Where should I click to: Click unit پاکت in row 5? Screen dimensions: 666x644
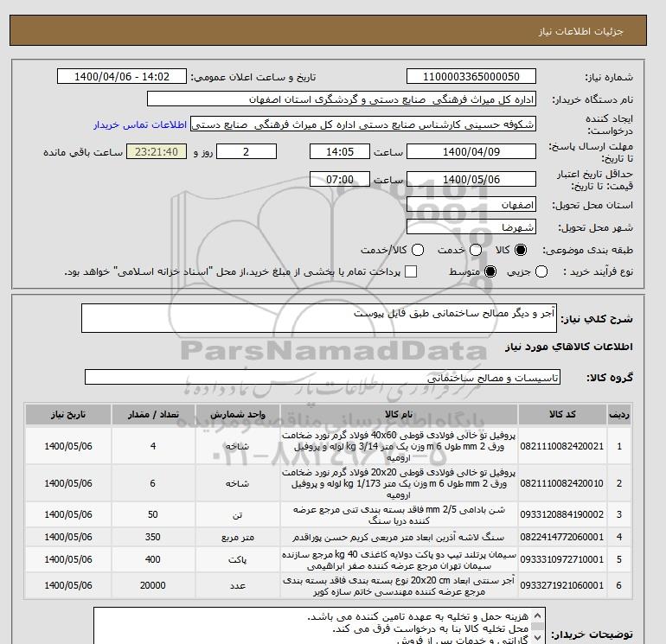[x=238, y=559]
